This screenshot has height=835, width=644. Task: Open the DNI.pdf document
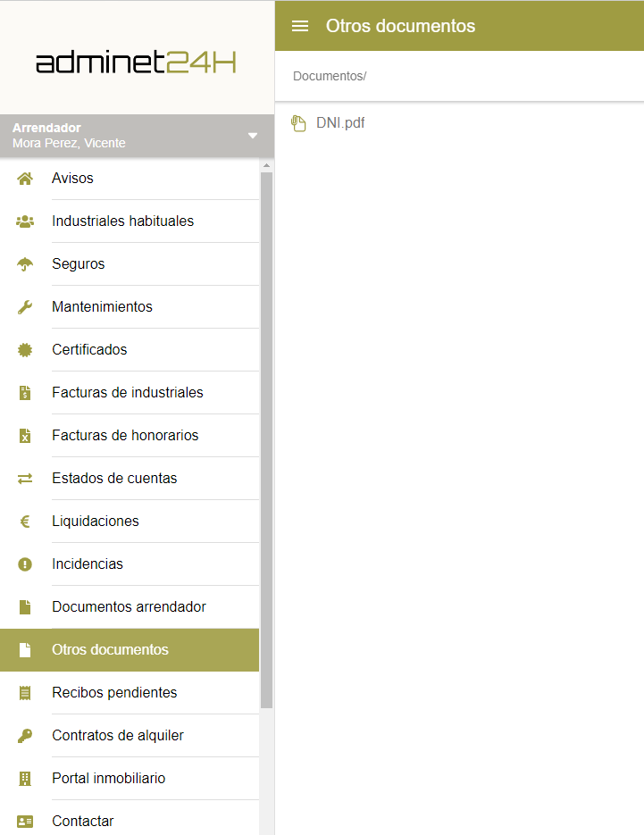[x=340, y=123]
